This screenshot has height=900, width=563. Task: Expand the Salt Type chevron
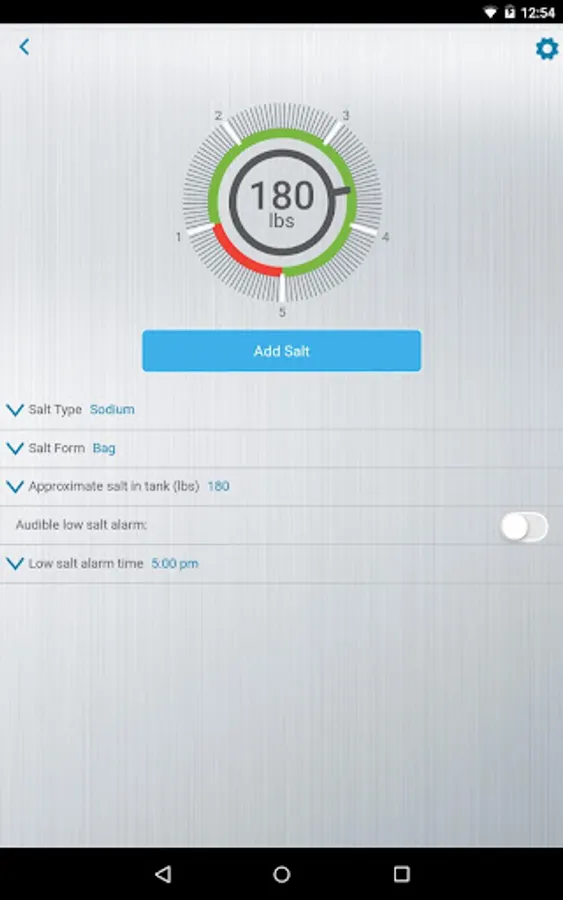pyautogui.click(x=14, y=410)
